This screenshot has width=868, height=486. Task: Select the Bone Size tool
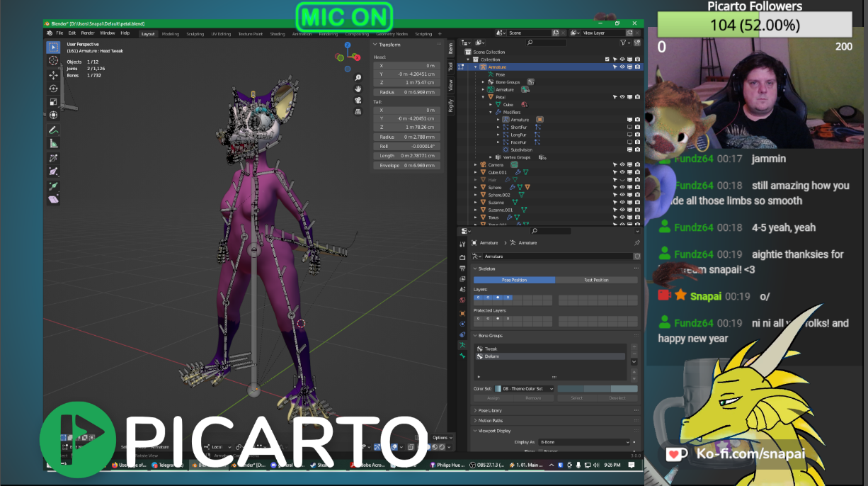53,172
